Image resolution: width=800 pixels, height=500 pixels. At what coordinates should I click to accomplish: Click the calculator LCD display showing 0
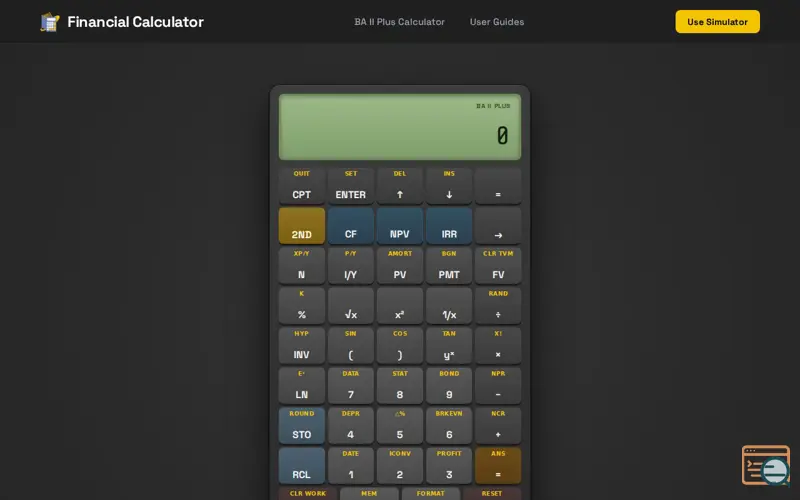click(x=400, y=127)
